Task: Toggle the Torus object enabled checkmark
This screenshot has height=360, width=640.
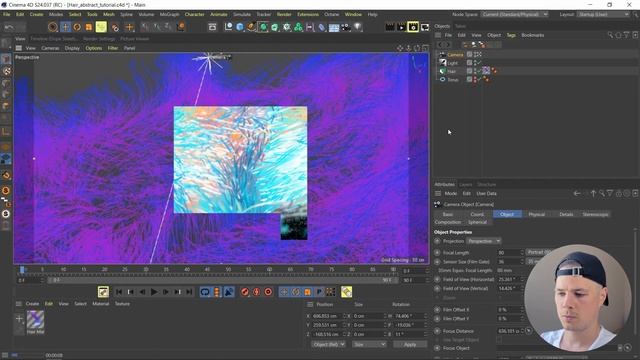Action: point(479,80)
